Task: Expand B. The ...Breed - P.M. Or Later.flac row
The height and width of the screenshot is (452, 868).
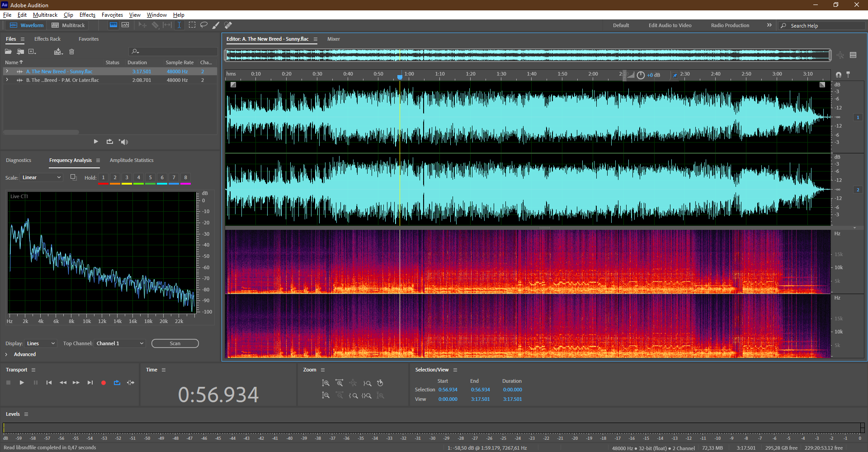Action: pos(7,80)
